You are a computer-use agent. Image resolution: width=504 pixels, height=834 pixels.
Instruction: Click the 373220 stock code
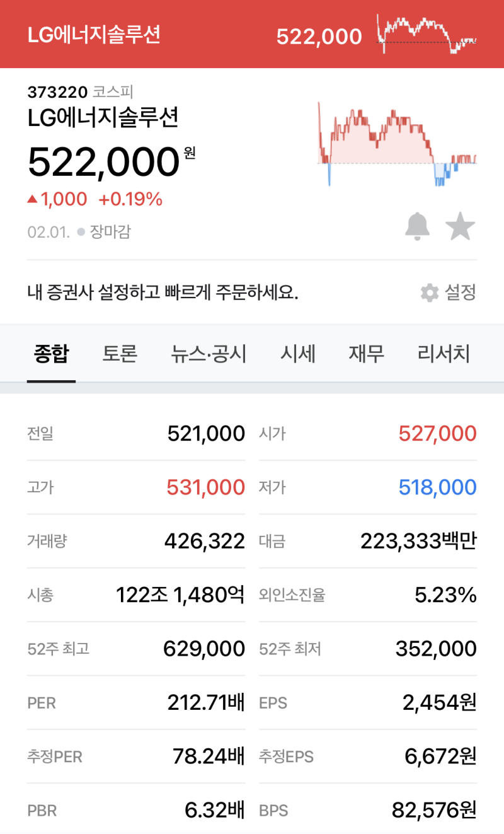click(57, 92)
